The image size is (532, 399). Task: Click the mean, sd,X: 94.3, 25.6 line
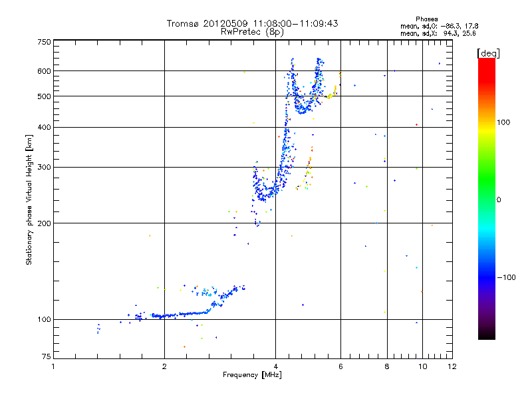[438, 33]
